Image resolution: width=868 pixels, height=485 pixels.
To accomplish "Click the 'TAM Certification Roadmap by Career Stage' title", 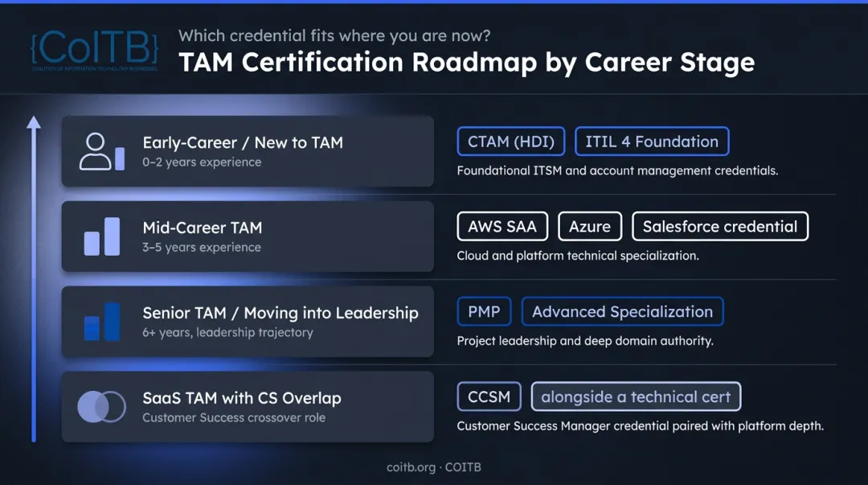I will (x=466, y=62).
